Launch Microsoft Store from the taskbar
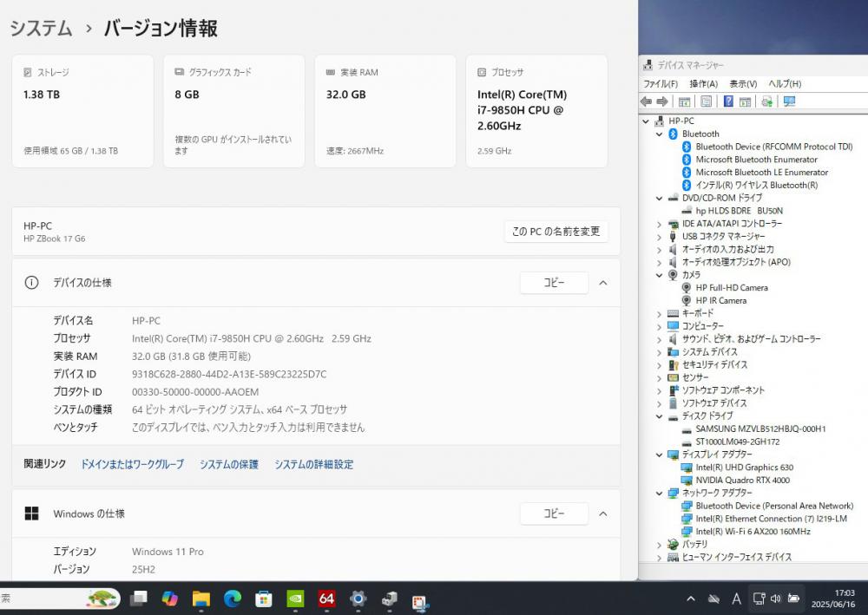 pos(264,599)
